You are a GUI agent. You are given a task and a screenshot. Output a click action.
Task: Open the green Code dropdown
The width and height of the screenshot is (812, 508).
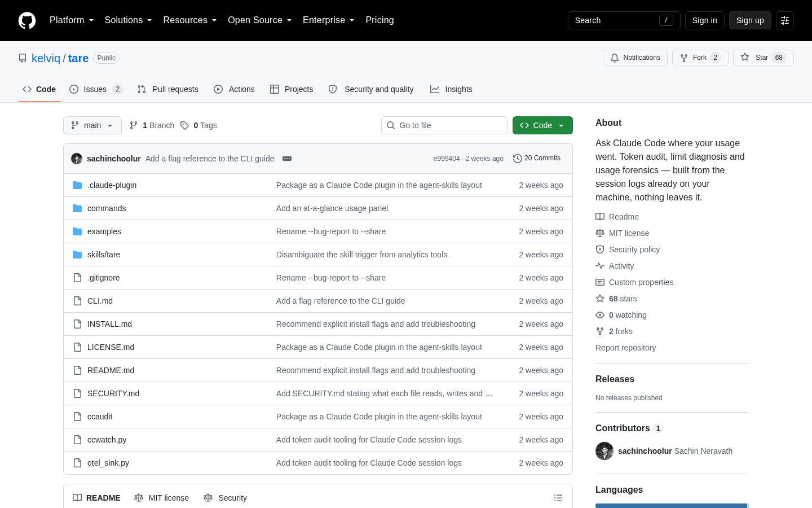click(x=542, y=125)
